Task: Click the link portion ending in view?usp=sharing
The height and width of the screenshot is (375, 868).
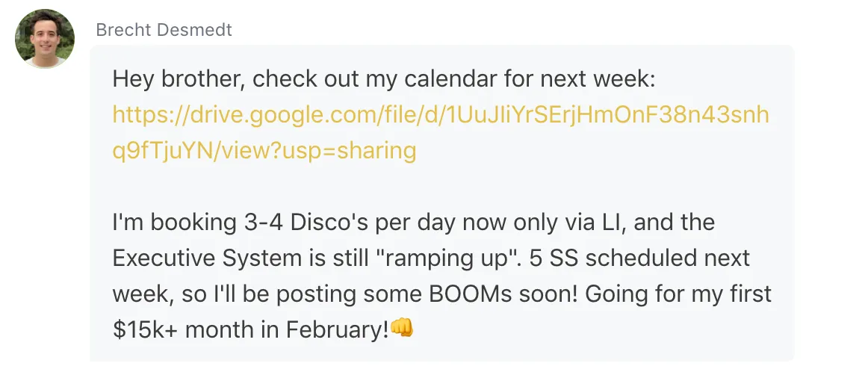Action: (x=264, y=151)
